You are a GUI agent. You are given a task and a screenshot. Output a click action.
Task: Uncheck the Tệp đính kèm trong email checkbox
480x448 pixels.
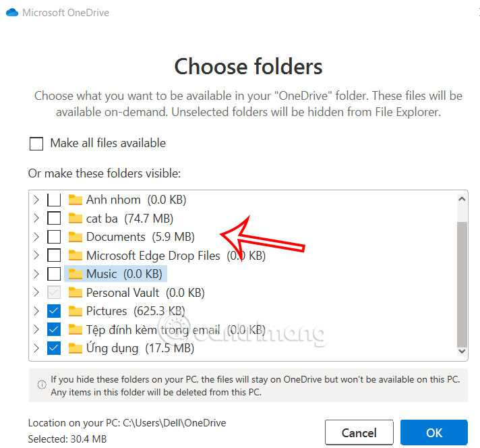54,329
